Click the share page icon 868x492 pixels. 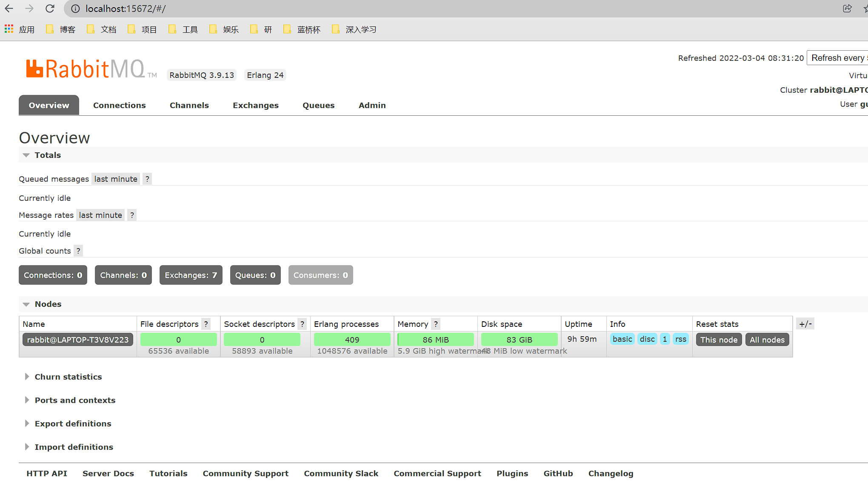(x=847, y=9)
